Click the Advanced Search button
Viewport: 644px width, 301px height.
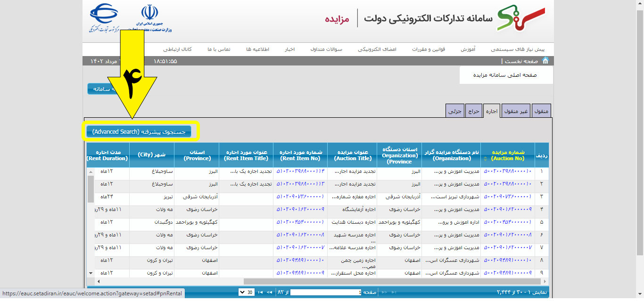coord(139,132)
